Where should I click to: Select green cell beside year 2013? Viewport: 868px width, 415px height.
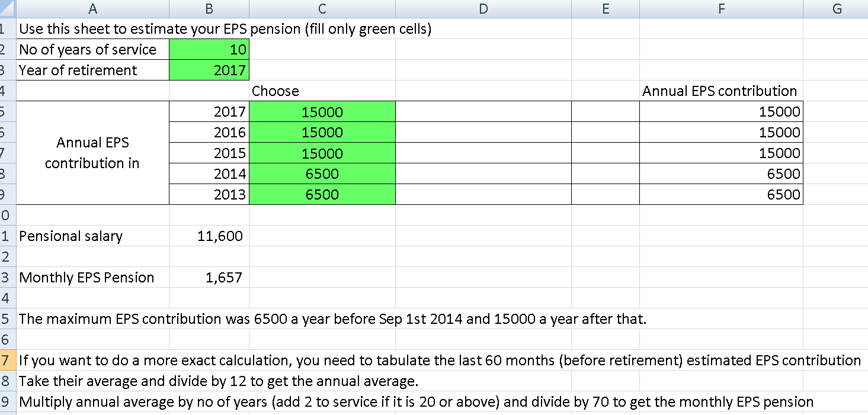coord(322,194)
